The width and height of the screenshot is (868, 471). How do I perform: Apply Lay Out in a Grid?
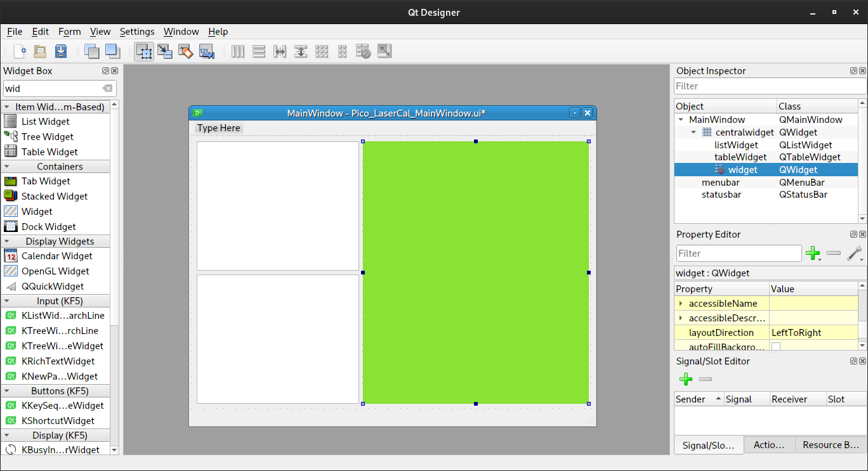(x=322, y=51)
